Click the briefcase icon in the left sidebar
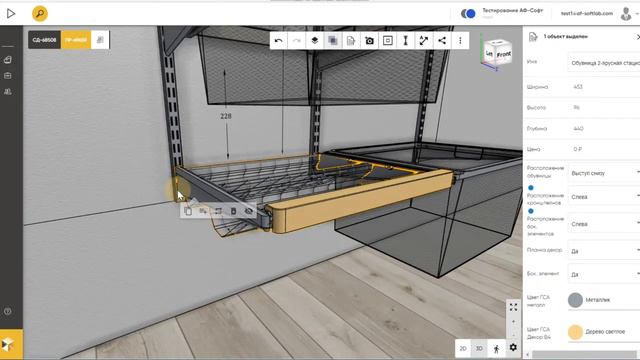The image size is (640, 360). 7,76
